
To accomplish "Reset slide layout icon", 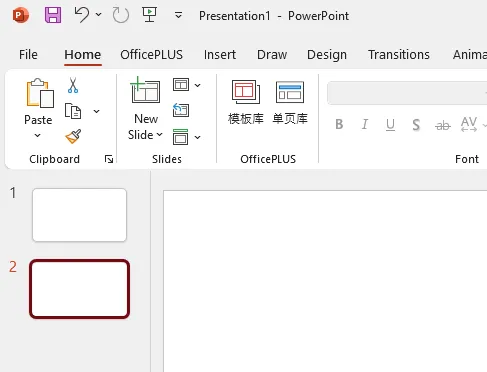I will (x=181, y=110).
